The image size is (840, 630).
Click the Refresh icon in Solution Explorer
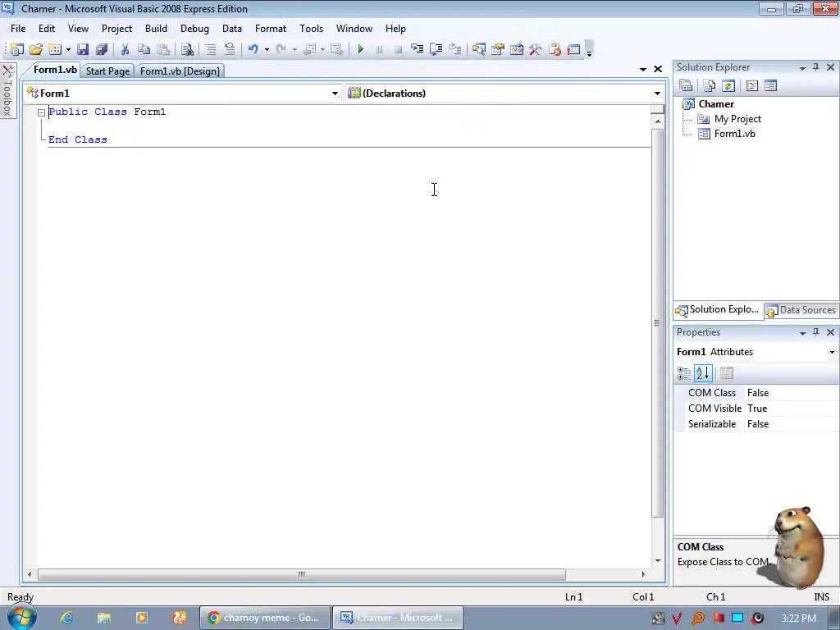point(728,85)
